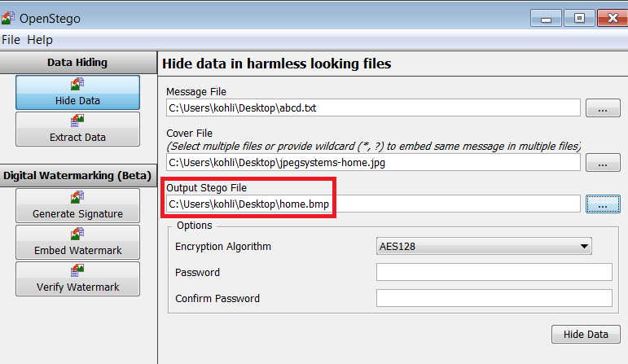Click the Hide Data button at bottom right
This screenshot has height=364, width=628.
(x=586, y=335)
